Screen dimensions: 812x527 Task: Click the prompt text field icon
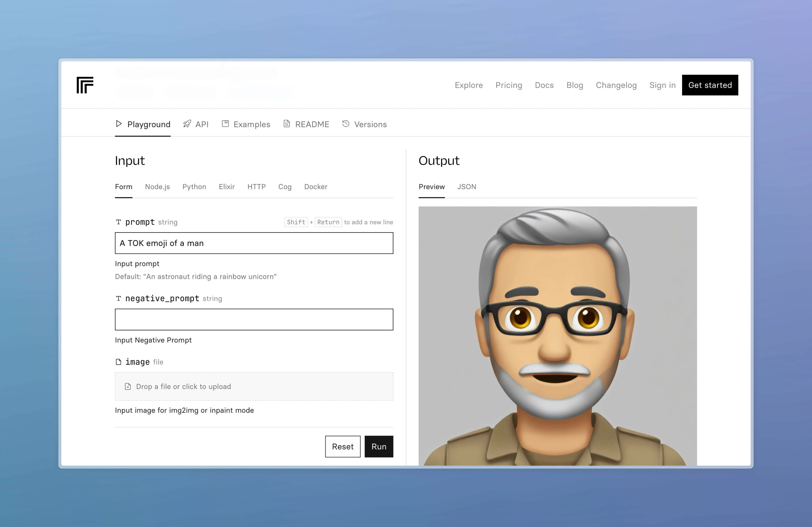click(x=118, y=222)
